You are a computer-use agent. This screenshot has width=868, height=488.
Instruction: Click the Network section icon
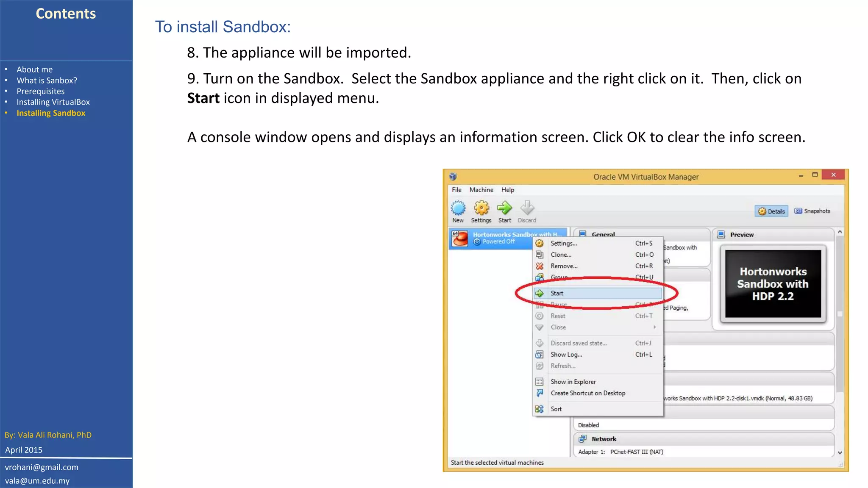click(583, 439)
